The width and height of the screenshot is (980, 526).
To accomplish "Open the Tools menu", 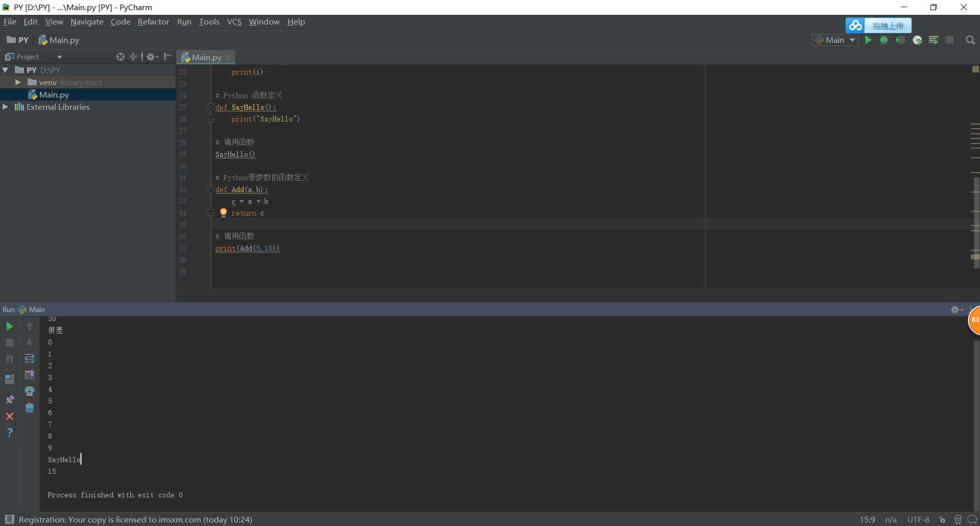I will (x=209, y=21).
